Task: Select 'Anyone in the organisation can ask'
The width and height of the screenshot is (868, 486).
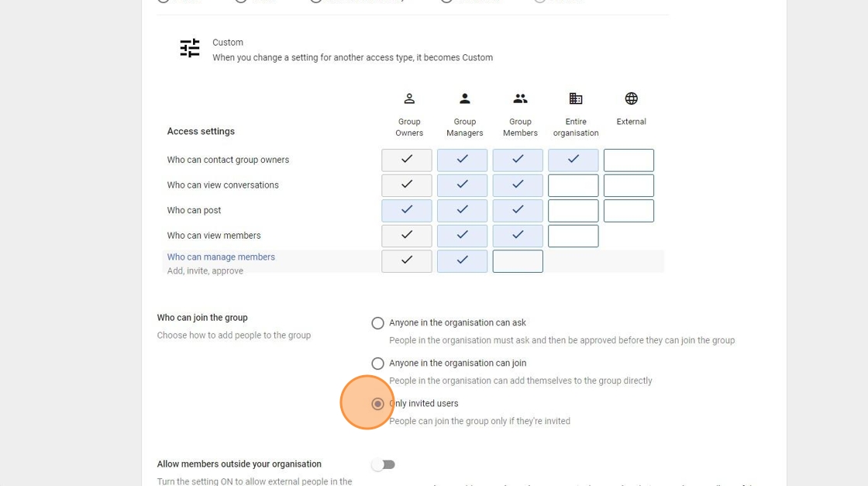Action: coord(377,323)
